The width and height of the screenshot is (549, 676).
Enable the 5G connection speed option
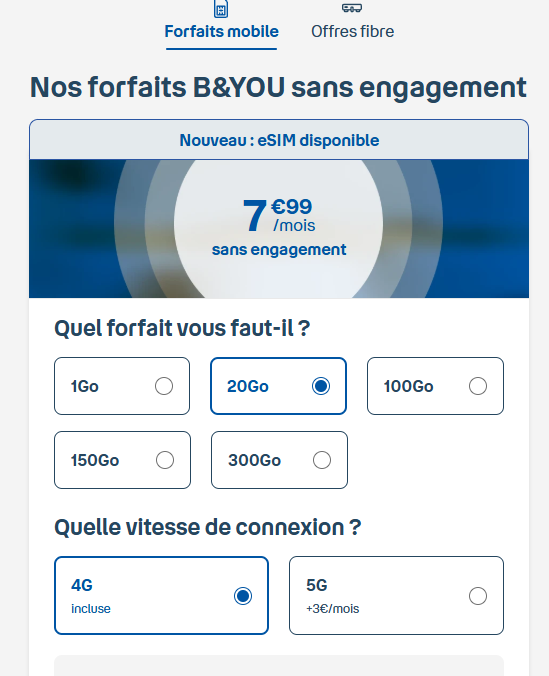pyautogui.click(x=396, y=595)
